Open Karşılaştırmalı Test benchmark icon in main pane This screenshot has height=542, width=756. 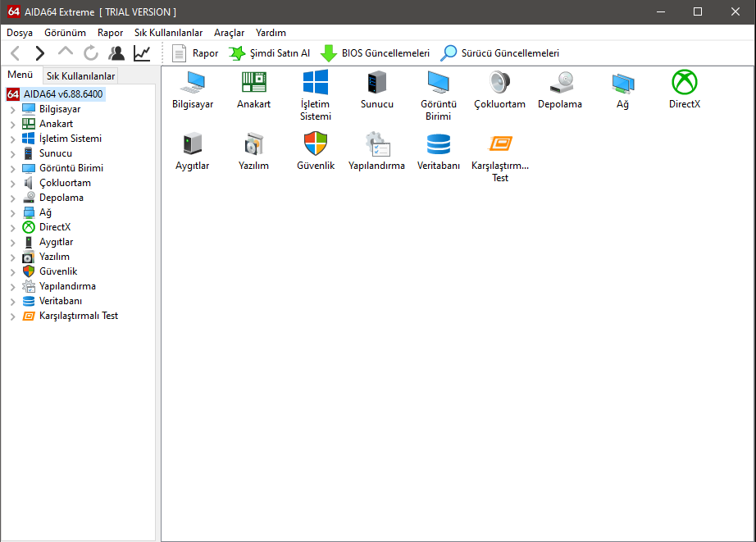(x=500, y=157)
